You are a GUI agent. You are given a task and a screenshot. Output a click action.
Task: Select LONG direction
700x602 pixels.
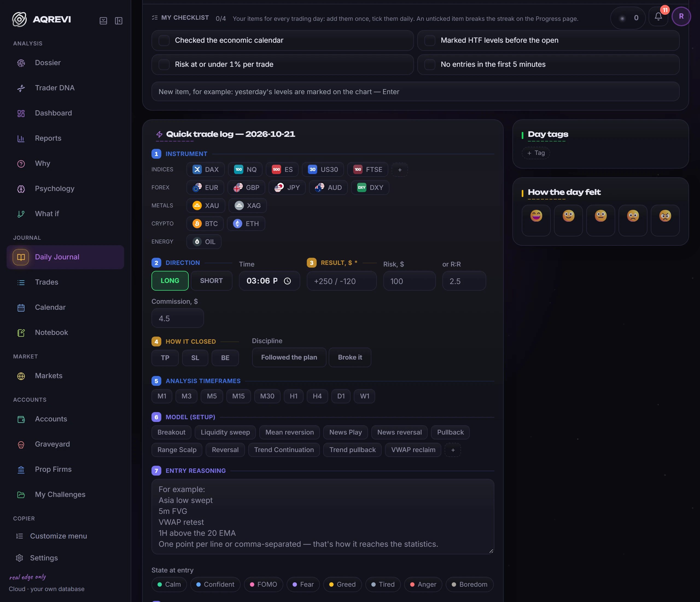170,281
